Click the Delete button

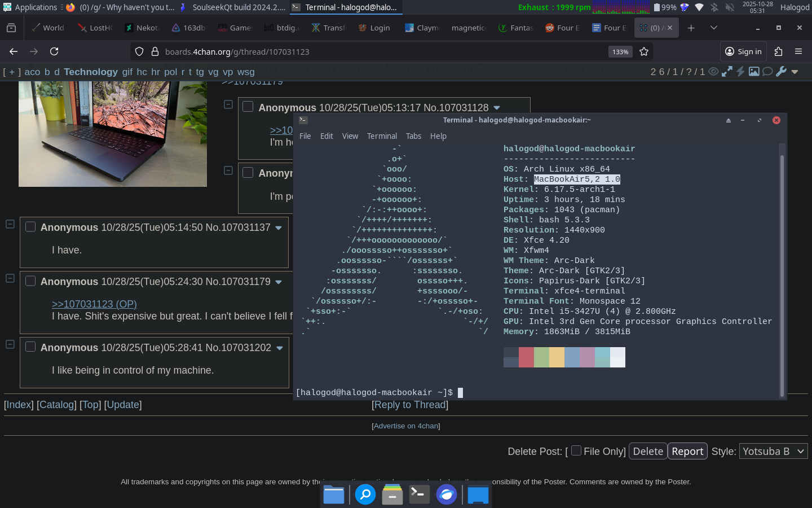click(648, 451)
